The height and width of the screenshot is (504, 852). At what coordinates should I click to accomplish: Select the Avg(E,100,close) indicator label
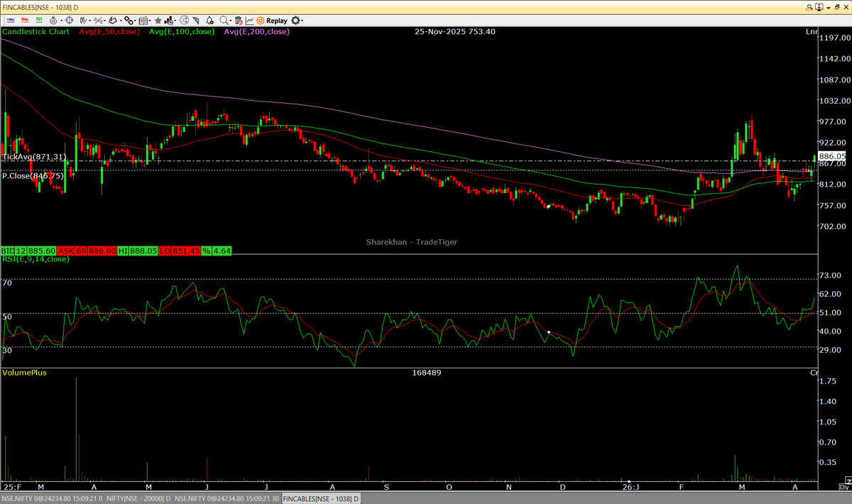pos(182,32)
